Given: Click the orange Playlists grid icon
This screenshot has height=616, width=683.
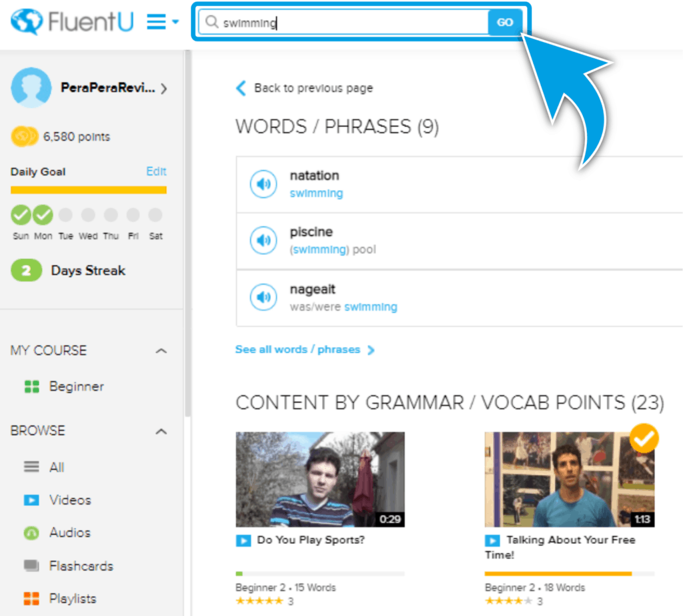Looking at the screenshot, I should [31, 599].
